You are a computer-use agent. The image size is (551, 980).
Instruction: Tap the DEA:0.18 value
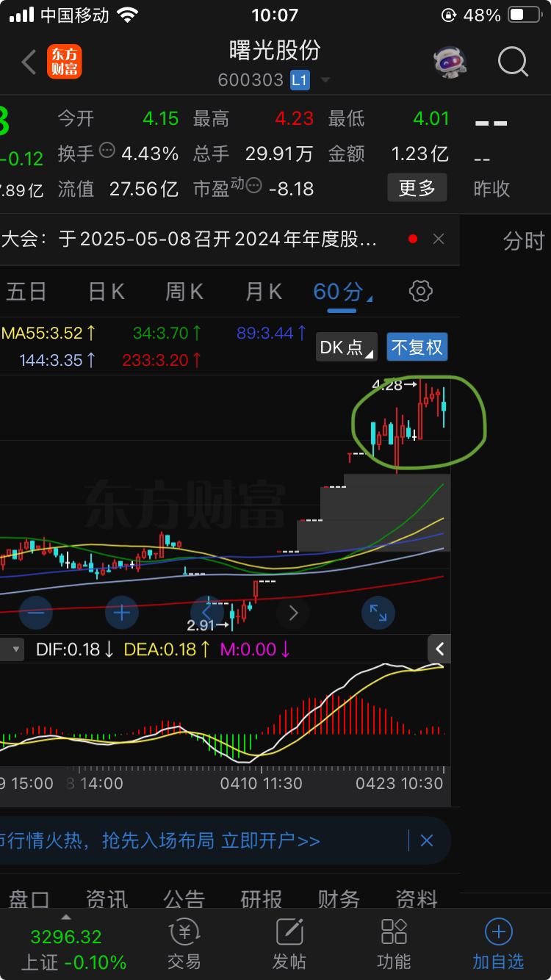pos(167,649)
